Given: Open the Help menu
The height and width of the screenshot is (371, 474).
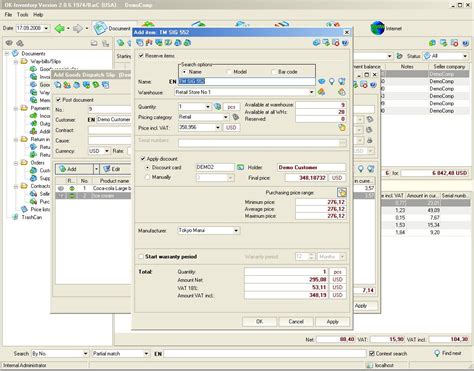Looking at the screenshot, I should click(38, 15).
